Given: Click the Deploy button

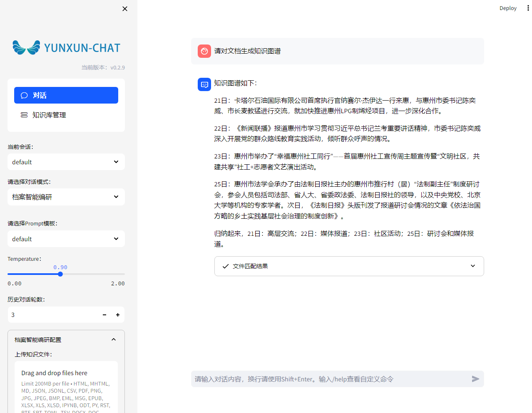Looking at the screenshot, I should pyautogui.click(x=508, y=8).
